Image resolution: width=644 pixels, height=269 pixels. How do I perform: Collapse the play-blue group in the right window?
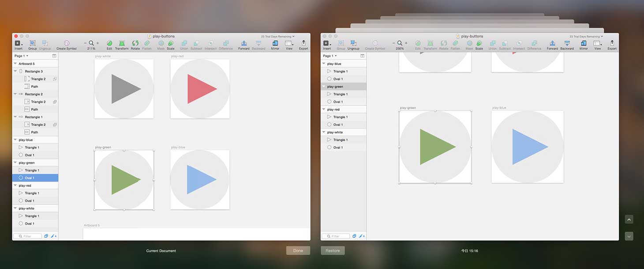pyautogui.click(x=324, y=64)
